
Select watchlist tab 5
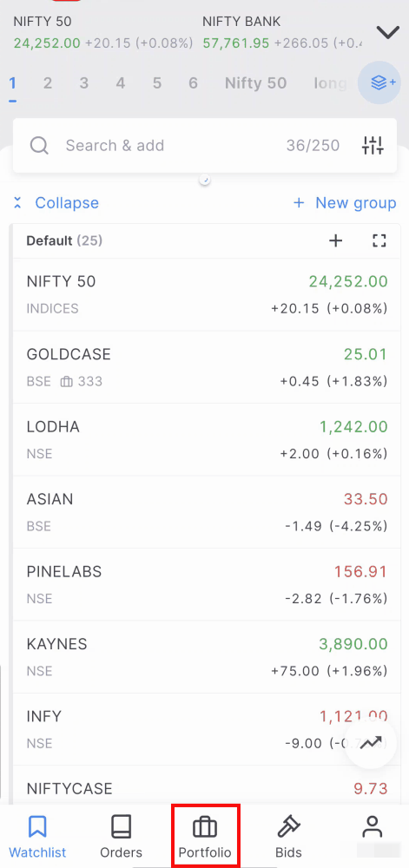click(157, 83)
